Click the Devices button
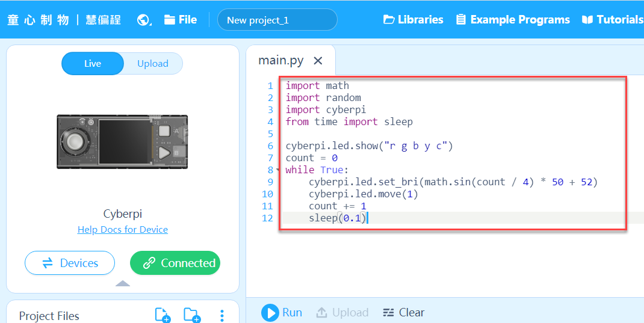The image size is (644, 323). pyautogui.click(x=70, y=263)
